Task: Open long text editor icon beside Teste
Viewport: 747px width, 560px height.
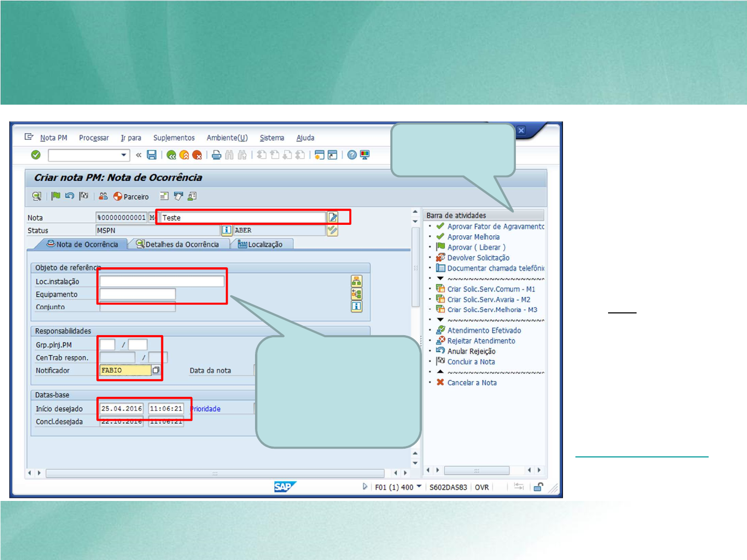Action: [333, 218]
